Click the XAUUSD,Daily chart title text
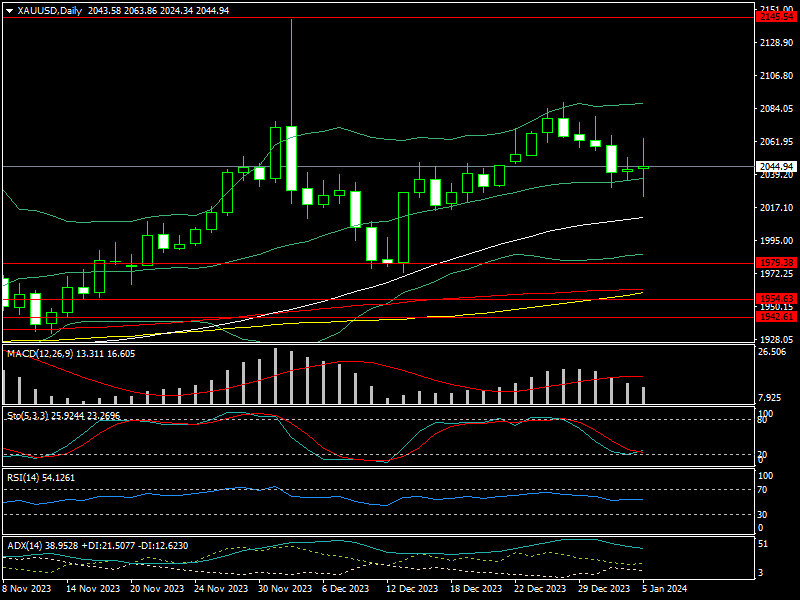Image resolution: width=800 pixels, height=600 pixels. pos(51,11)
